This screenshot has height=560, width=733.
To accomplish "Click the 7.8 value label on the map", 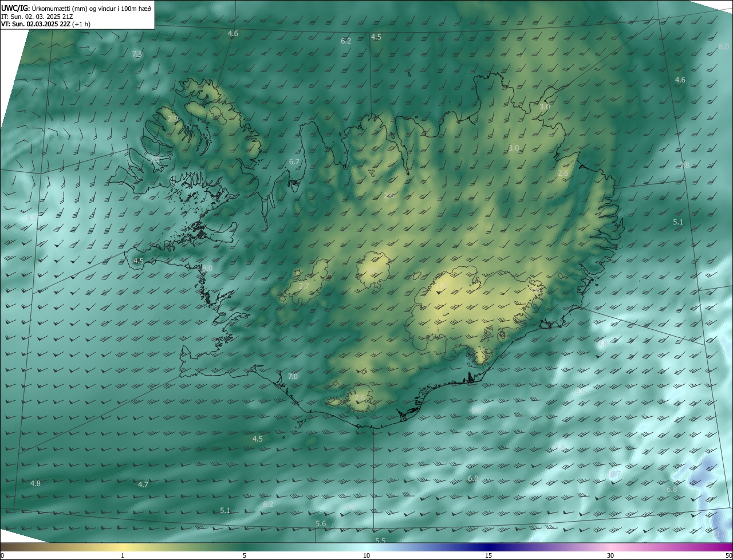I will [685, 165].
